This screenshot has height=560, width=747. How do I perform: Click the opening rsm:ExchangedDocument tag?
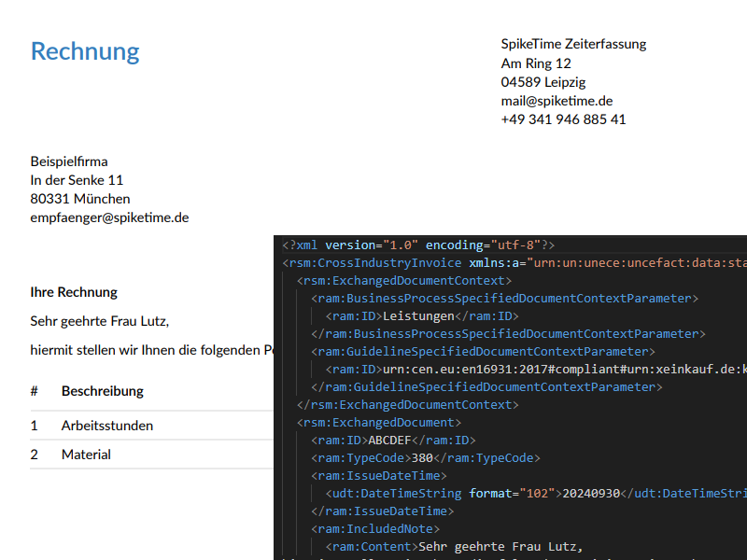click(x=379, y=423)
